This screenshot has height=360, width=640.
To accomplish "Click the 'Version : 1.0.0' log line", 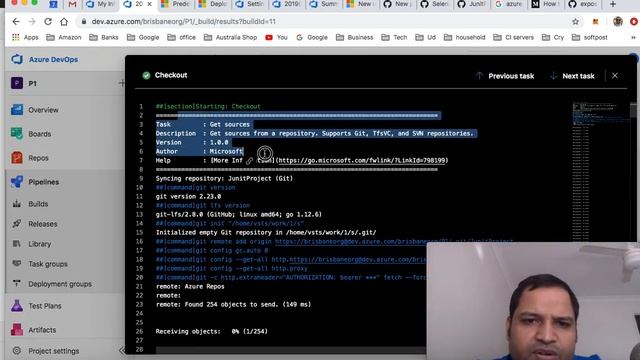I will tap(192, 142).
